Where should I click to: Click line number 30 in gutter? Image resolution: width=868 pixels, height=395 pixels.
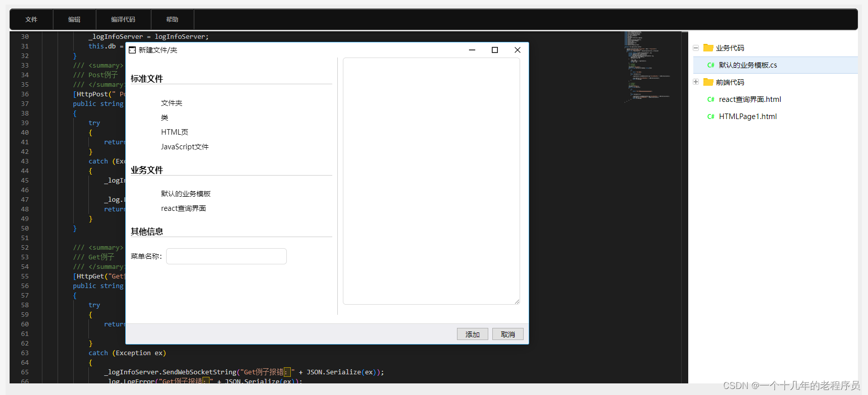[x=25, y=36]
